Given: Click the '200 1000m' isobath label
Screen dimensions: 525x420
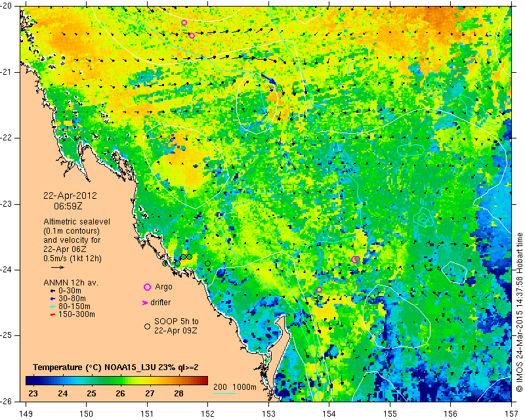Looking at the screenshot, I should tap(235, 387).
